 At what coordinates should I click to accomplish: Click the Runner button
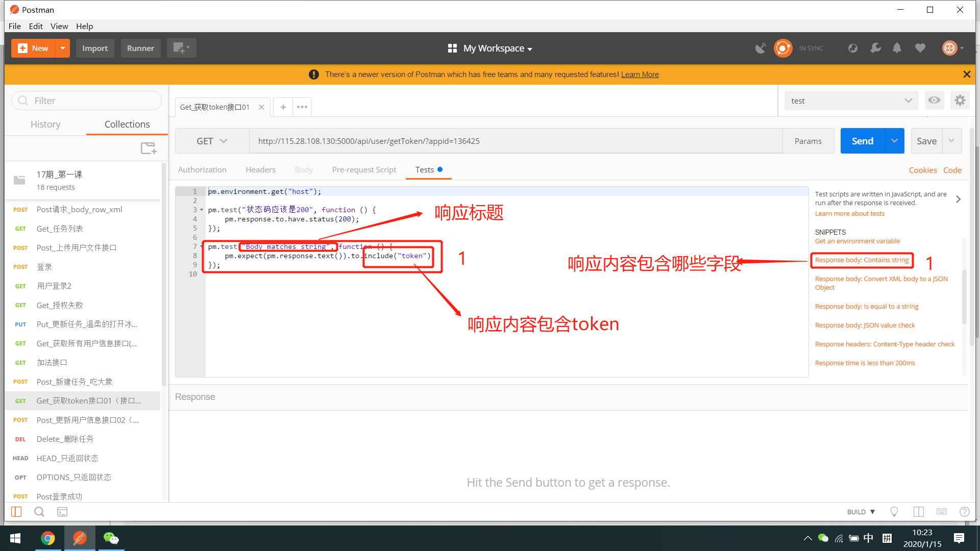point(140,48)
